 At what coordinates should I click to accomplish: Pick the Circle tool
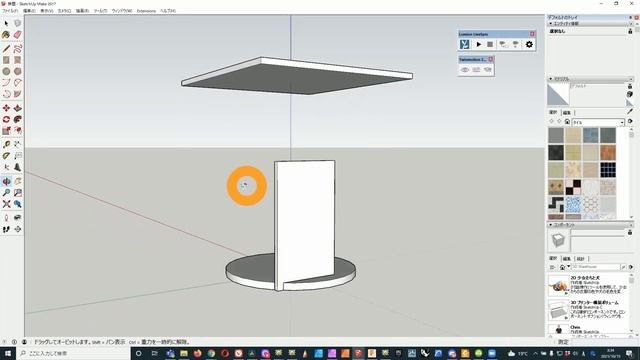click(x=6, y=71)
